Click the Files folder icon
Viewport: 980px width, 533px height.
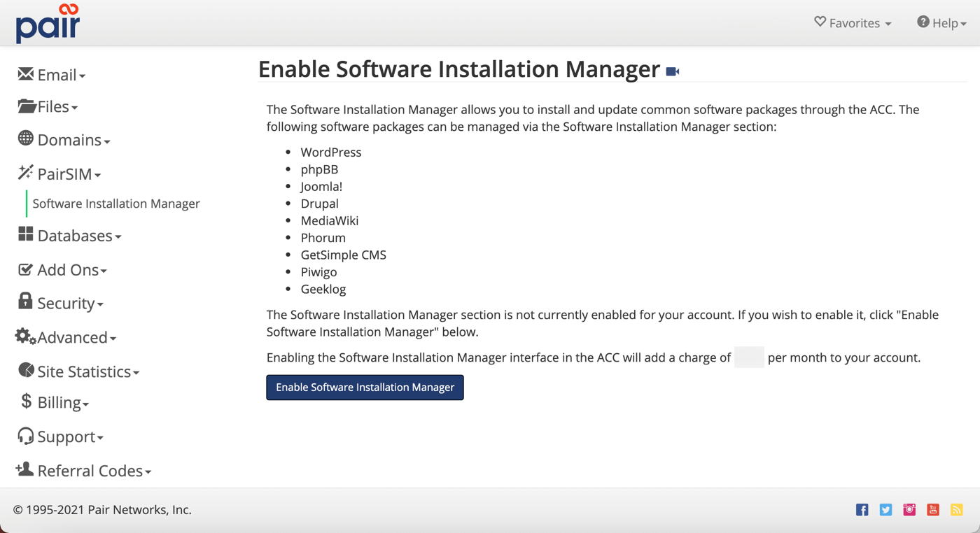[x=27, y=106]
